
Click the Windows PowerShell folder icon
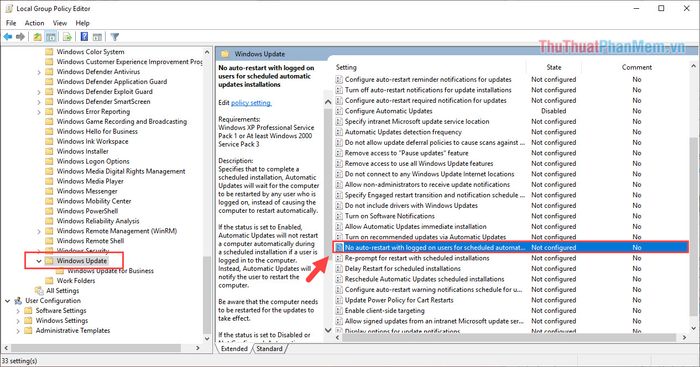coord(49,211)
